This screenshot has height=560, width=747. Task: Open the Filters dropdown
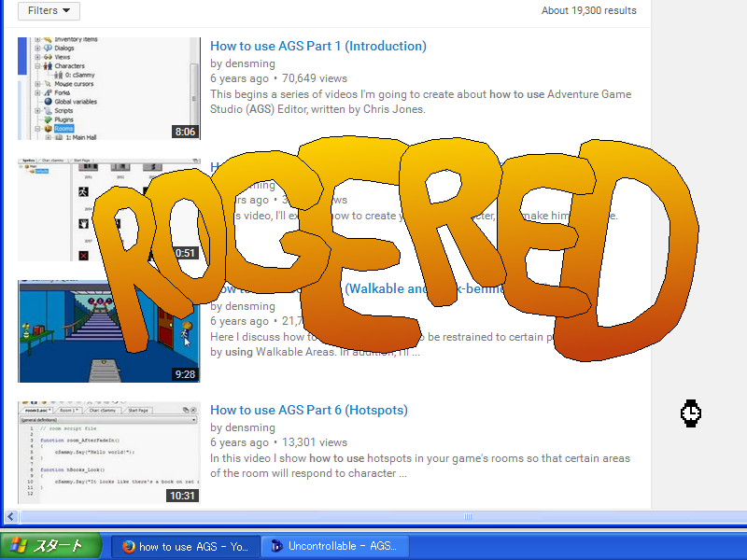point(49,11)
